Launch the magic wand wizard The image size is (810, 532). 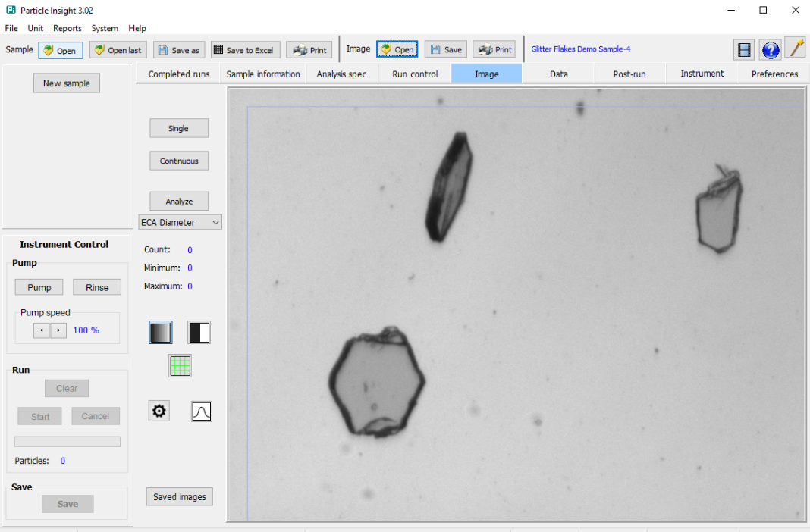(x=795, y=49)
